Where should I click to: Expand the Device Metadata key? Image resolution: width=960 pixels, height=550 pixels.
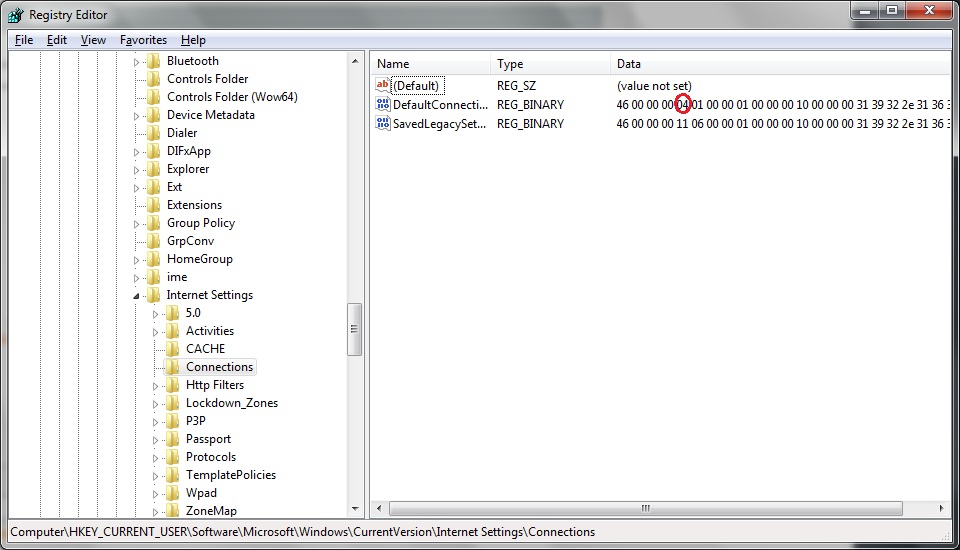[137, 116]
